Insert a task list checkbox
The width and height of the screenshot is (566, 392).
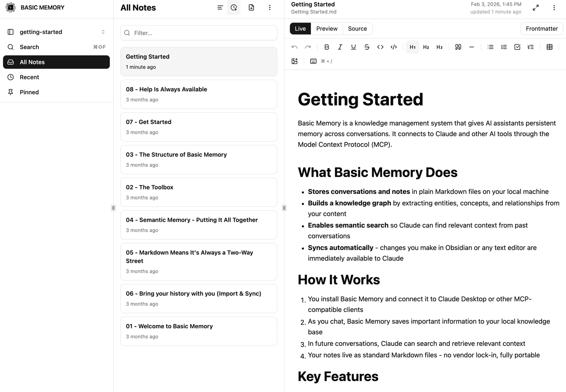517,47
